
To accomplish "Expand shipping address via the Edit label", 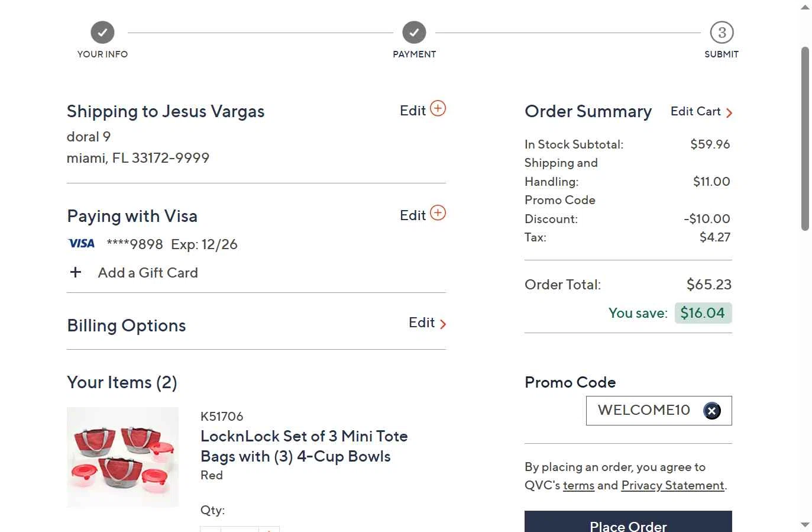I will pos(412,111).
